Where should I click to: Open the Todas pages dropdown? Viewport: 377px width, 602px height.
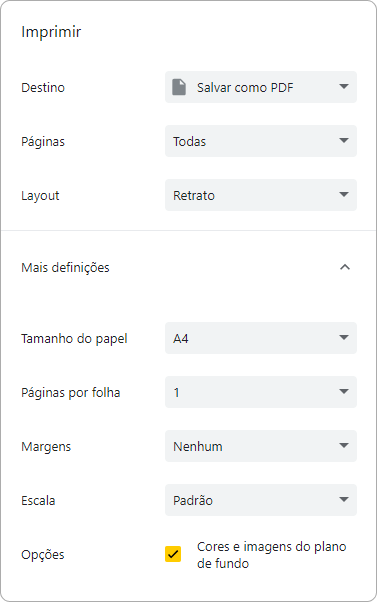pyautogui.click(x=261, y=141)
